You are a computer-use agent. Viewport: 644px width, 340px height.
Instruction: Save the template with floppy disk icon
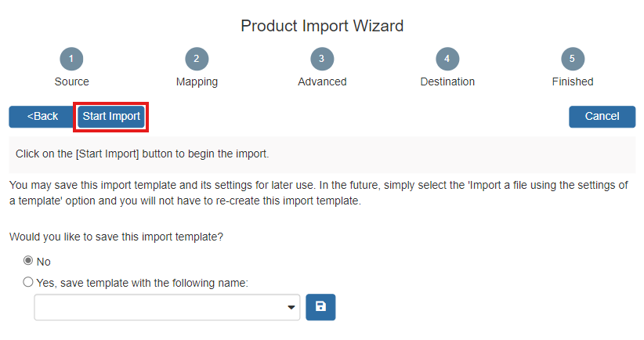[x=321, y=307]
